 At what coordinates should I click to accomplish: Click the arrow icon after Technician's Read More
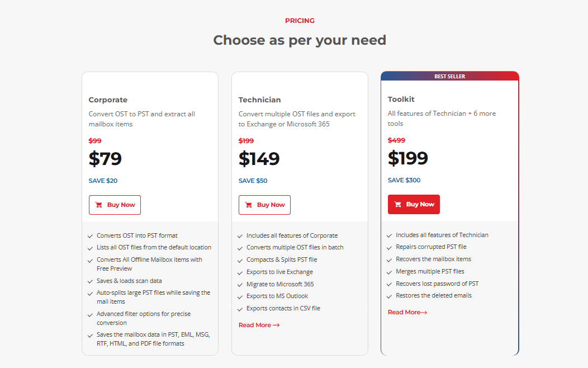[x=276, y=325]
